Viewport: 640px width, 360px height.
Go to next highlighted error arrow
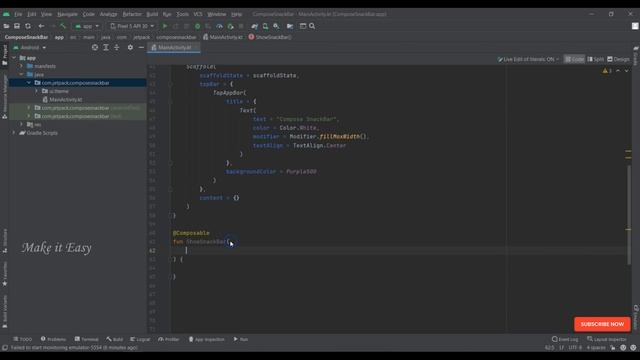pos(627,71)
